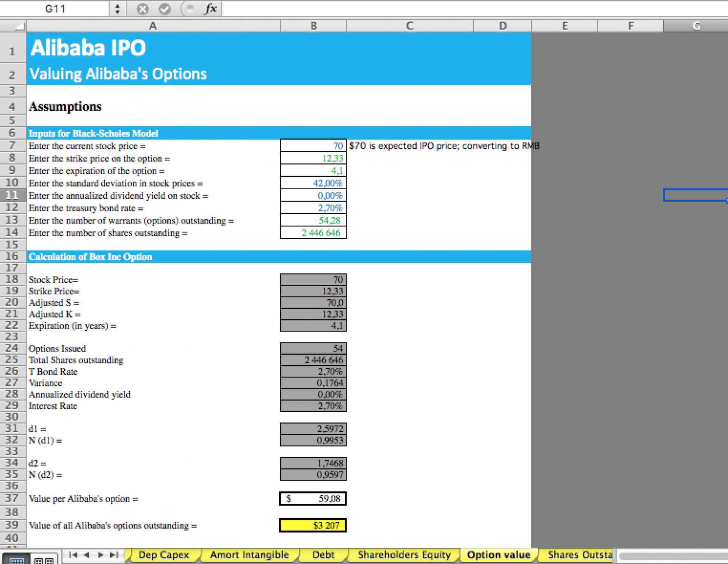The height and width of the screenshot is (564, 728).
Task: Select row 18 Stock Price value
Action: click(x=313, y=280)
